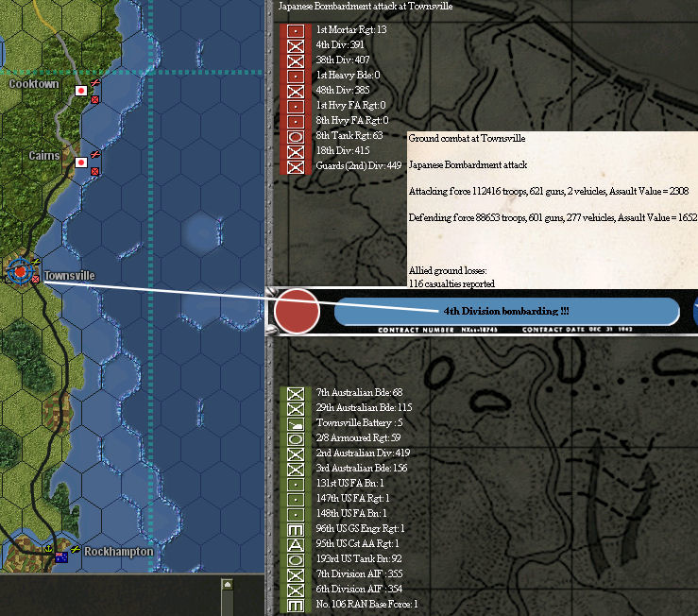This screenshot has width=698, height=616.
Task: Click the 7th Division AIF icon
Action: click(x=296, y=575)
